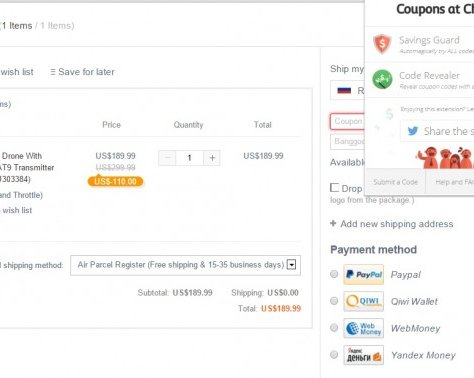Screen dimensions: 474x378
Task: Click the Total US$189.99 orange amount
Action: 281,308
